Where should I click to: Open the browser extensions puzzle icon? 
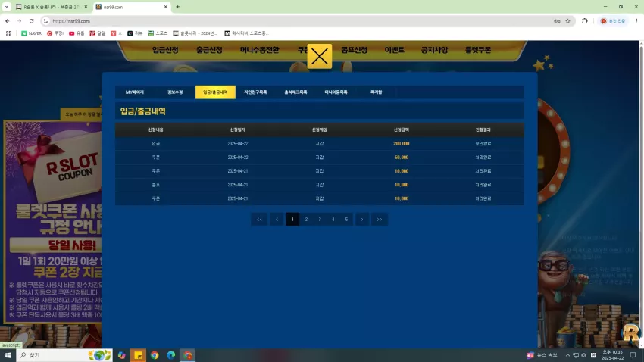tap(584, 21)
